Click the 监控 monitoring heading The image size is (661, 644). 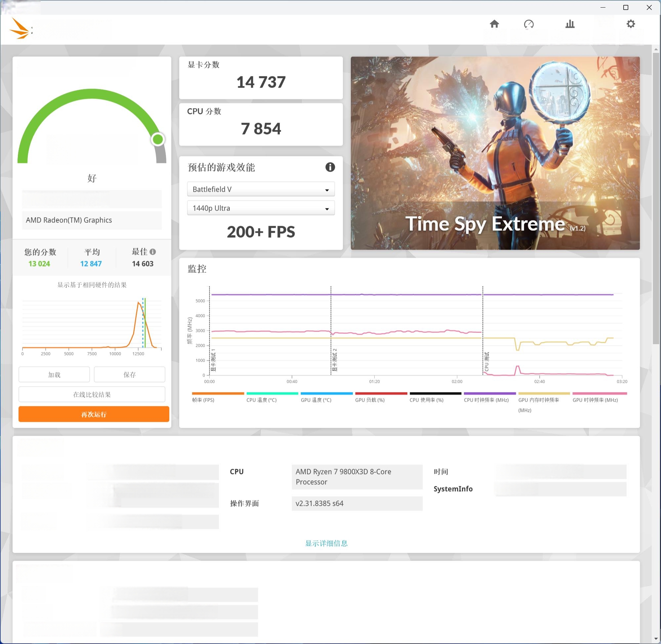[197, 269]
